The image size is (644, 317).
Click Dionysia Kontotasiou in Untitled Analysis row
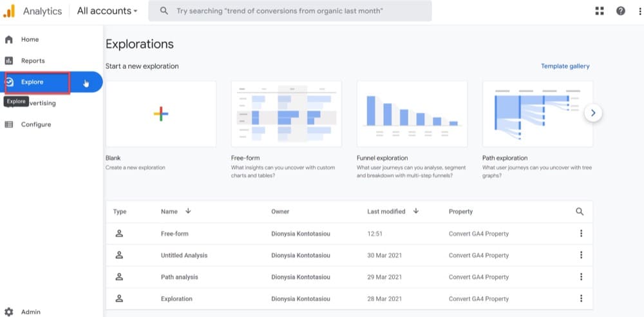(301, 255)
